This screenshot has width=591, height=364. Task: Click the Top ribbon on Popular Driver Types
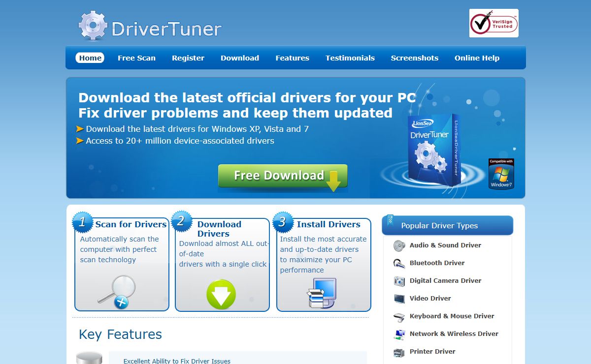(391, 219)
